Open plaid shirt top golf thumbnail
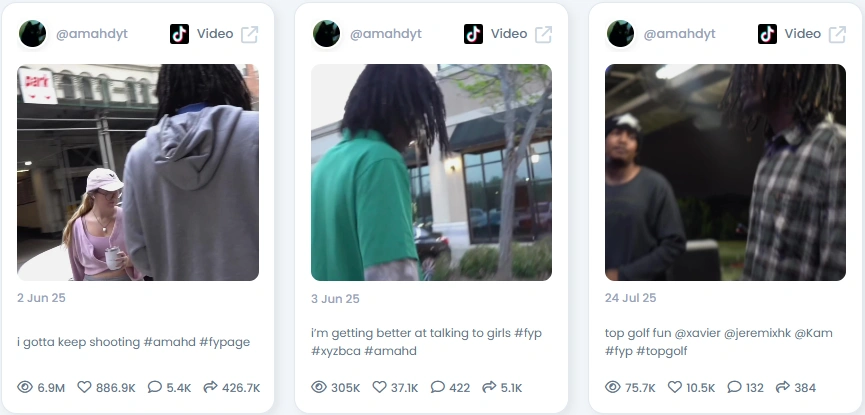 click(x=725, y=172)
